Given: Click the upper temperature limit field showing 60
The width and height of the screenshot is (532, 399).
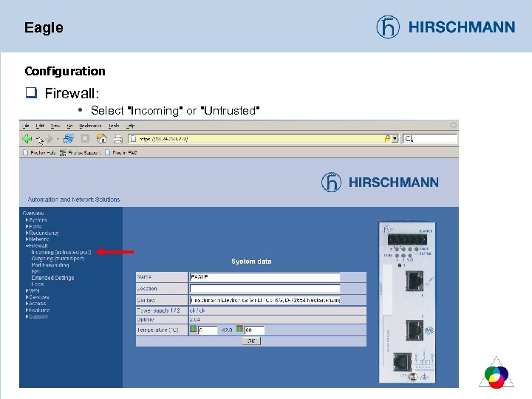Looking at the screenshot, I should (254, 330).
